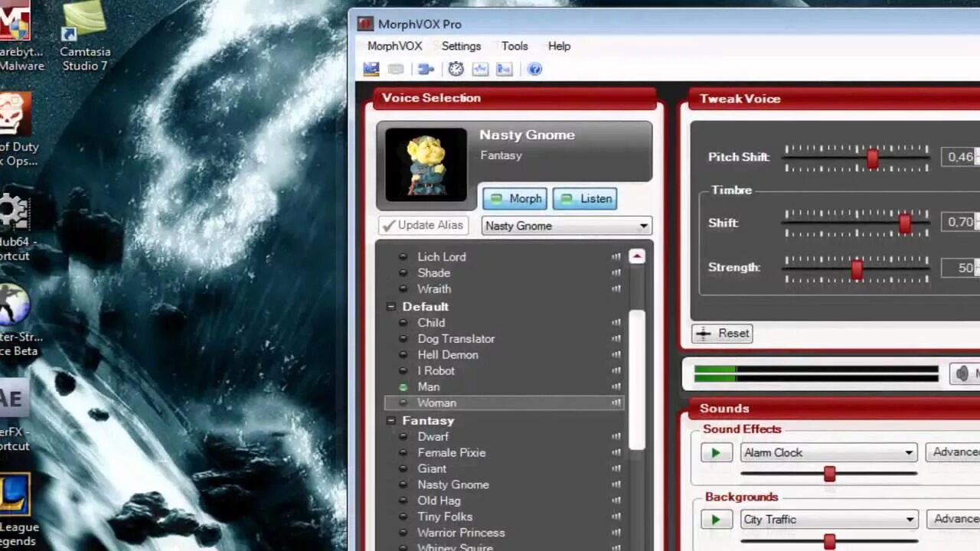Click the first blue skin-mode icon in MorphVOX toolbar
Image resolution: width=980 pixels, height=551 pixels.
[x=371, y=69]
